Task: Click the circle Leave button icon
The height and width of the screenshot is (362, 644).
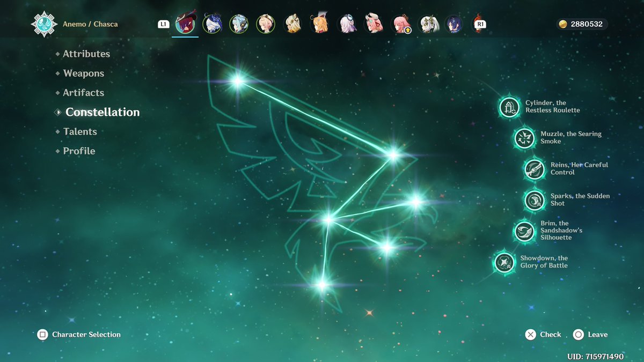Action: 579,335
